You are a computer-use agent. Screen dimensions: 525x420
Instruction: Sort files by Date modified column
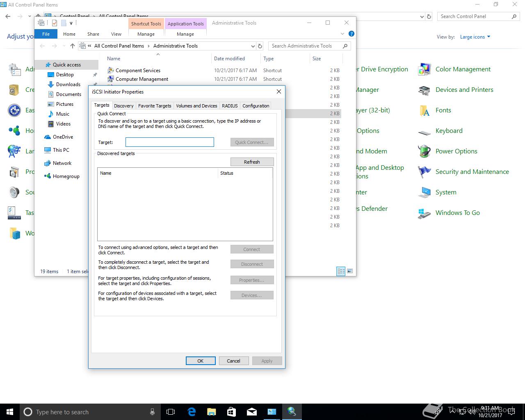236,59
